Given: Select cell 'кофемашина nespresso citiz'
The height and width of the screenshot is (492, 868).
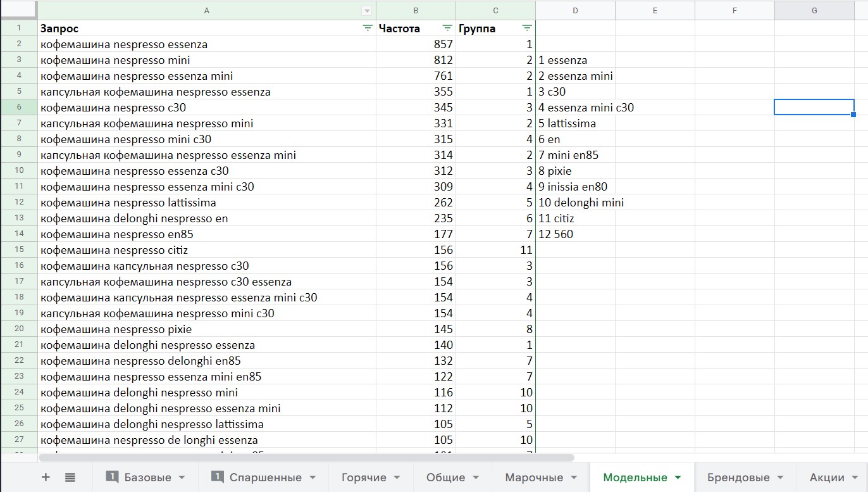Looking at the screenshot, I should coord(207,250).
